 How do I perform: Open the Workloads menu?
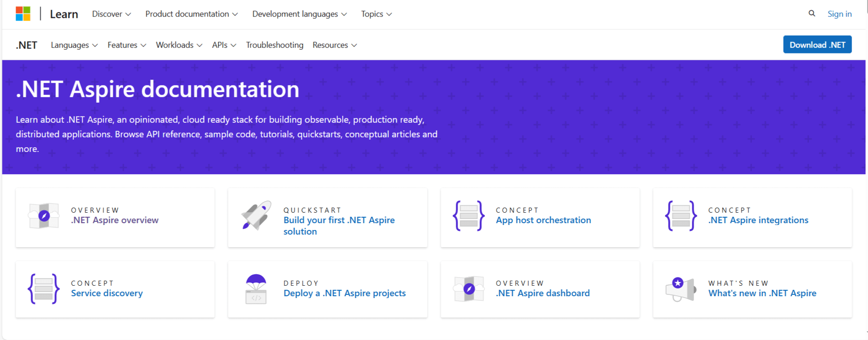pyautogui.click(x=179, y=45)
